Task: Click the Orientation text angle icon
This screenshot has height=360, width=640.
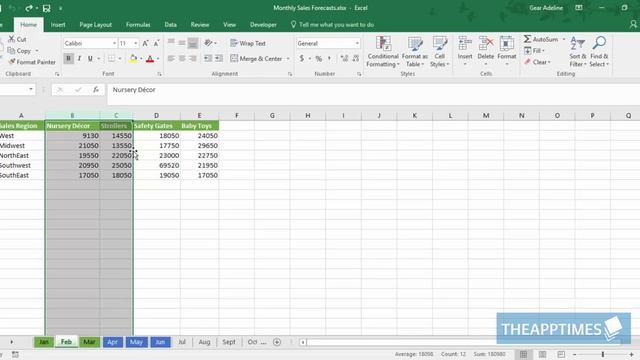Action: tap(208, 43)
